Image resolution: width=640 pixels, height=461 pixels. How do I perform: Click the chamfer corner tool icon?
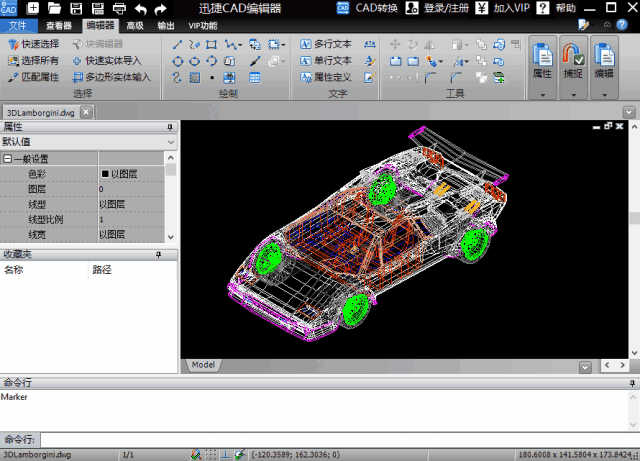[456, 78]
